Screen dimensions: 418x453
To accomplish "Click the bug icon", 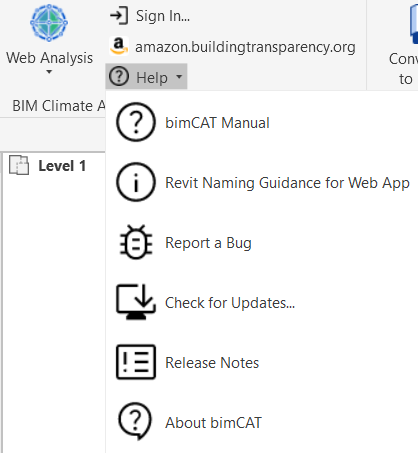I will (x=136, y=242).
